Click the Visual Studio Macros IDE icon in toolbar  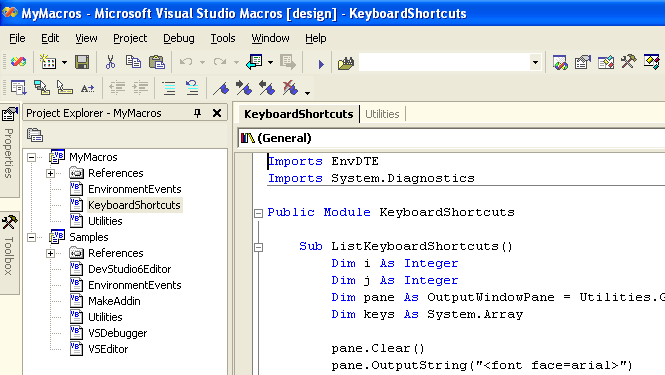click(x=18, y=62)
